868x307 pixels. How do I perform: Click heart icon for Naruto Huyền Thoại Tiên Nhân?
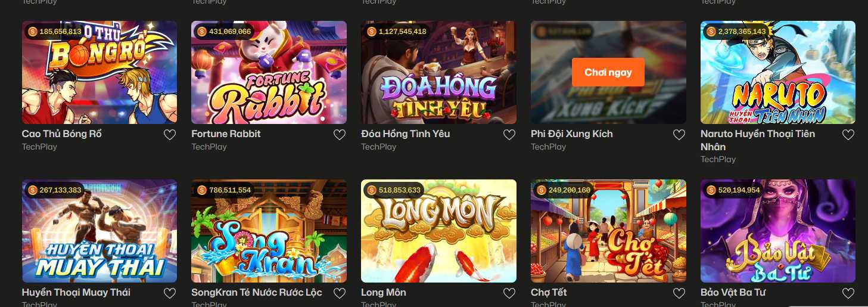[848, 135]
